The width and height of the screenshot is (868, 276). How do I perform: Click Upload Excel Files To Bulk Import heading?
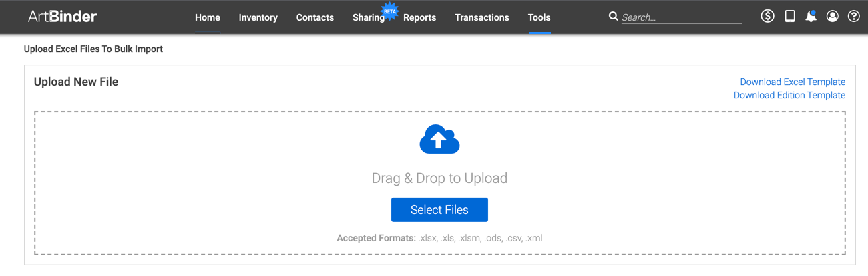coord(93,49)
